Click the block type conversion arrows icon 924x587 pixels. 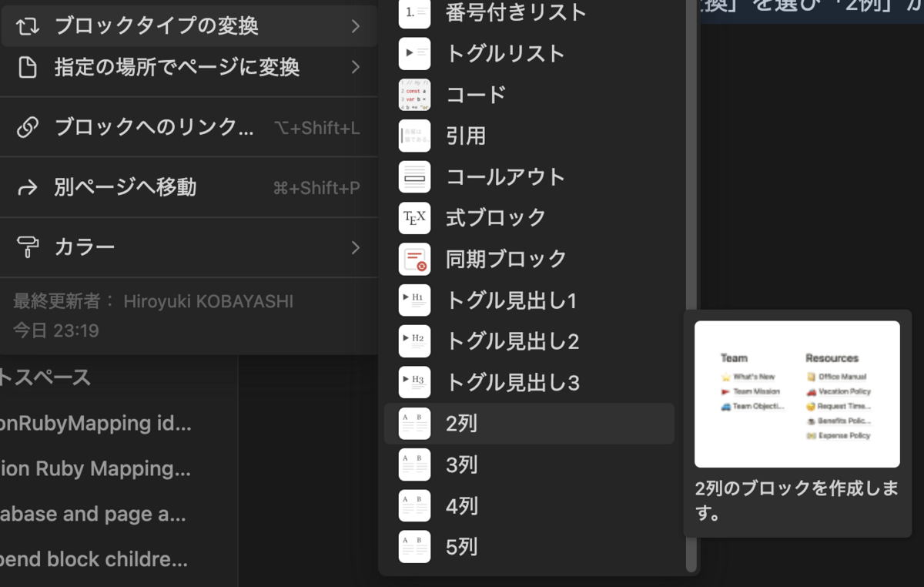(x=28, y=26)
